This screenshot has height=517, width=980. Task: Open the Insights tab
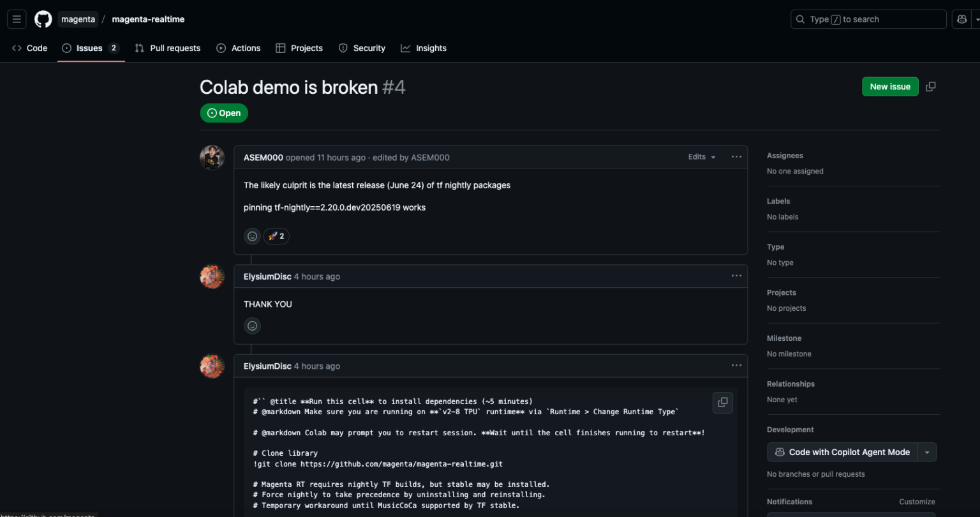[x=424, y=48]
